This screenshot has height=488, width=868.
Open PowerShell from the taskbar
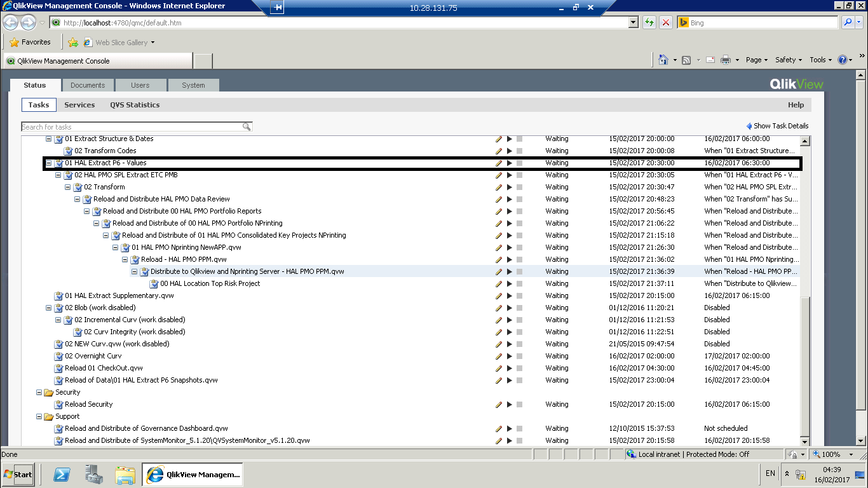[62, 474]
